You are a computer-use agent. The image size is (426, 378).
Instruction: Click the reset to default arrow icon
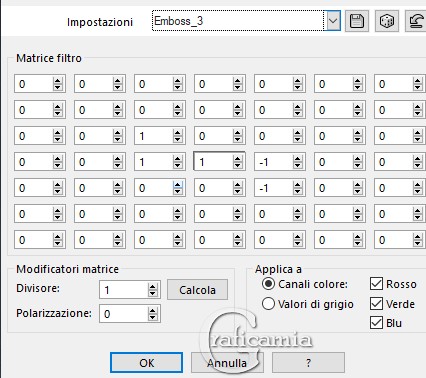click(x=416, y=21)
